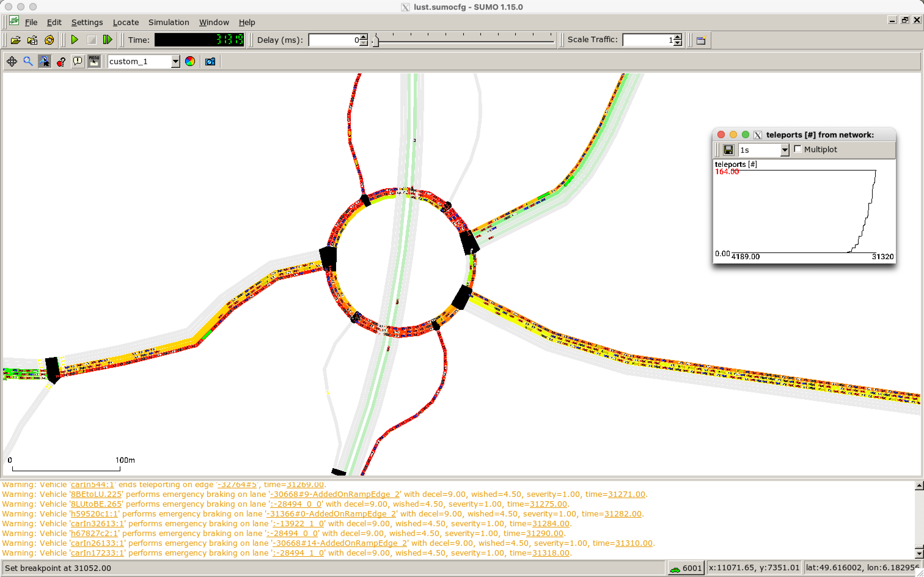Open the custom_1 color scheme dropdown
Image resolution: width=924 pixels, height=577 pixels.
(175, 61)
